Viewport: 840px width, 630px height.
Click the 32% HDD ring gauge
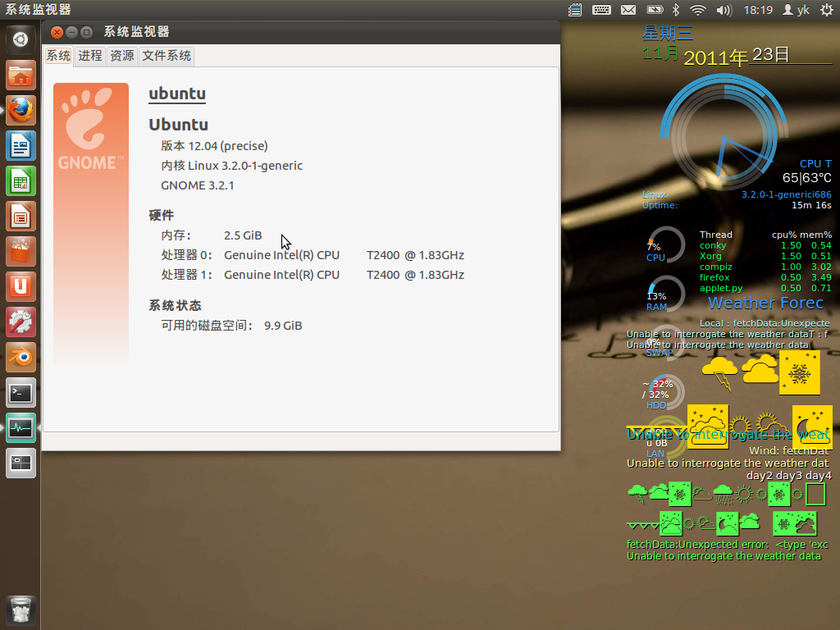coord(665,392)
